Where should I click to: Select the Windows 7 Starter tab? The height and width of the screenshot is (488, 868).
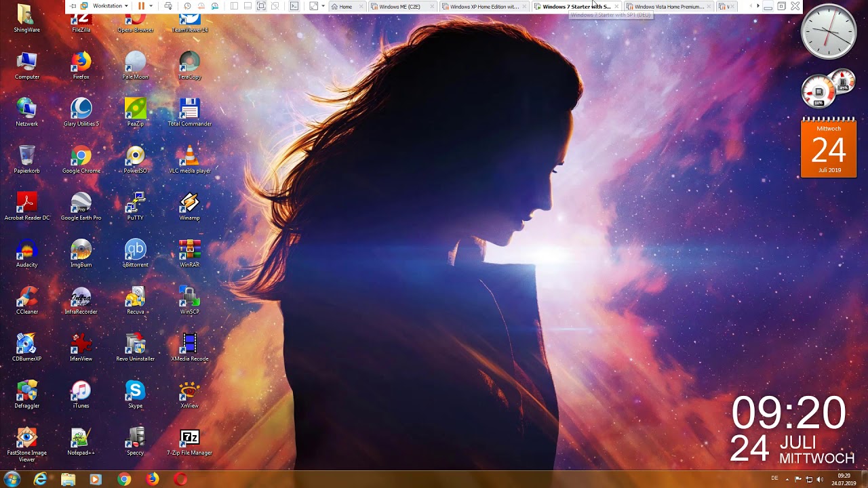pos(576,7)
